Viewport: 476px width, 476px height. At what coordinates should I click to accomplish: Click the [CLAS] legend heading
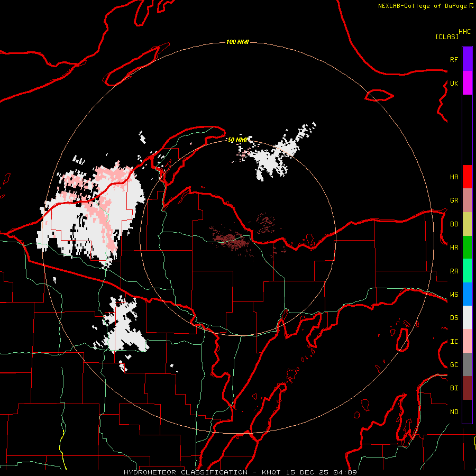coord(447,36)
